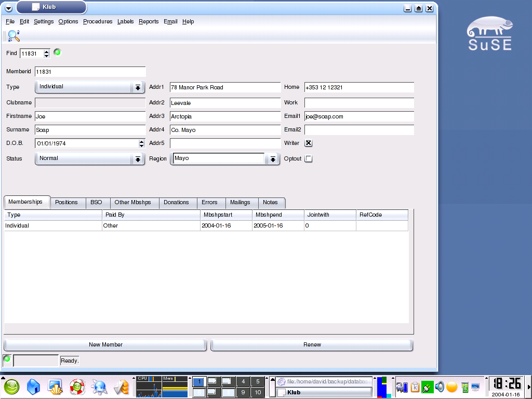Screen dimensions: 532x399
Task: Click the speaker volume tray icon
Action: tap(440, 387)
